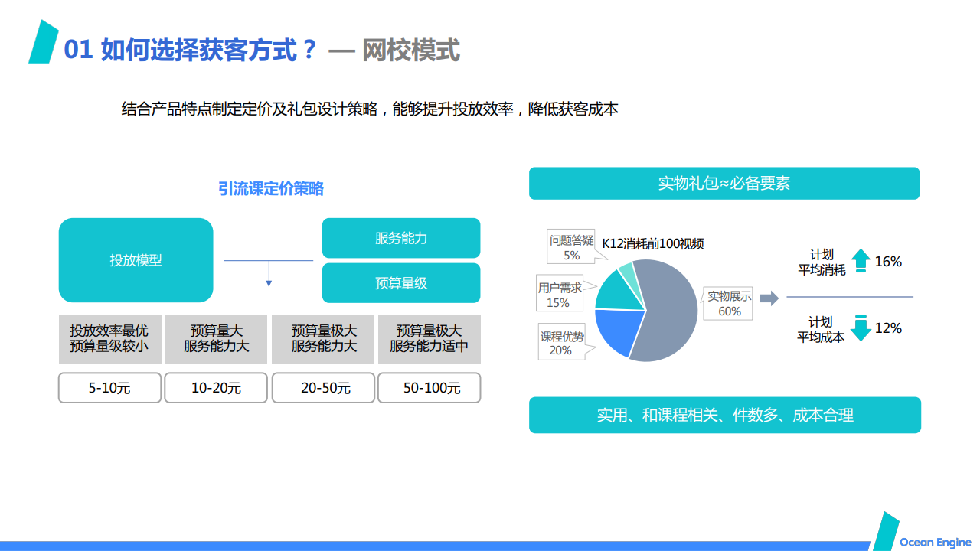The image size is (980, 551).
Task: Select the 服务能力 teal box
Action: (401, 238)
